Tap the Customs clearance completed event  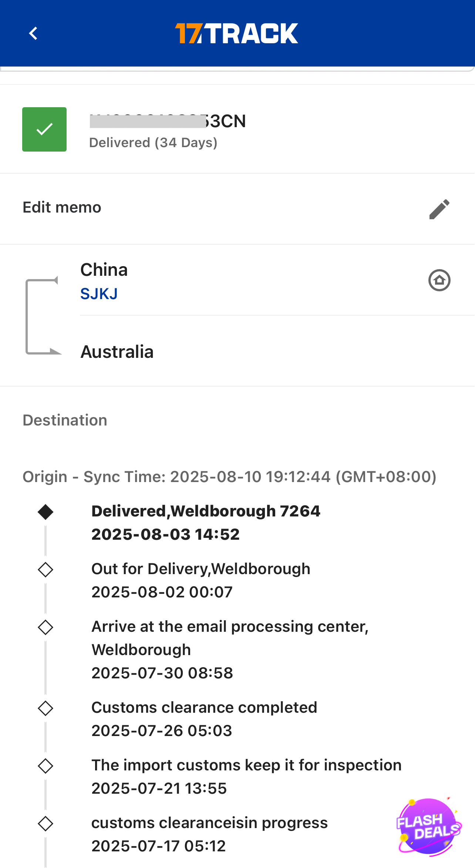coord(204,719)
